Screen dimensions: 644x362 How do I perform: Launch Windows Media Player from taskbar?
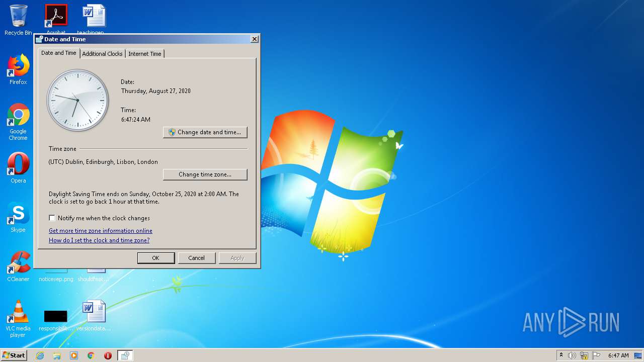click(74, 355)
